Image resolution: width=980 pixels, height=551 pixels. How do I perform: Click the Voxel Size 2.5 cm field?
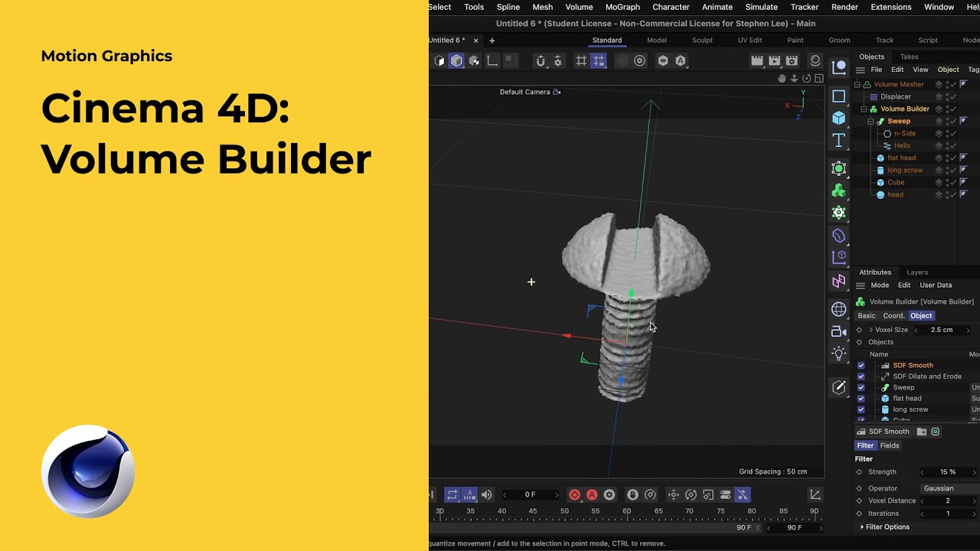942,330
